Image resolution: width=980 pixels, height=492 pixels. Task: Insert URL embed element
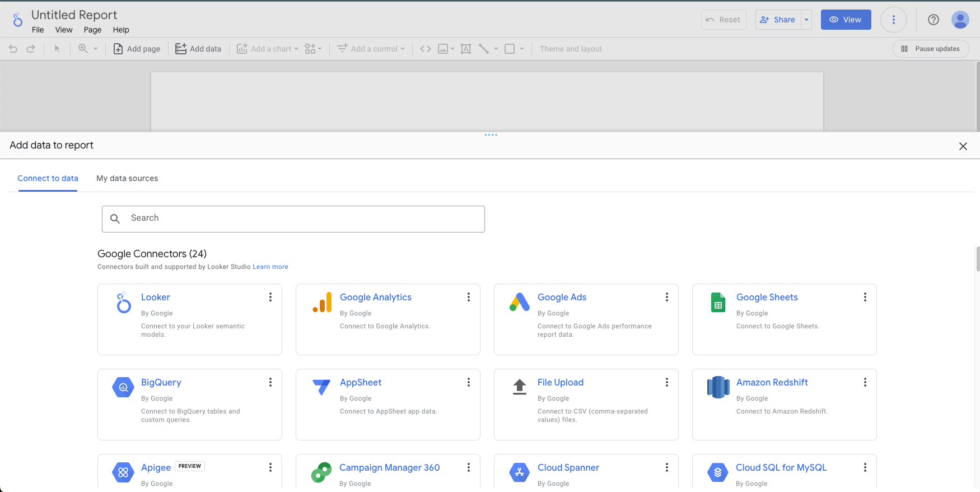tap(426, 49)
